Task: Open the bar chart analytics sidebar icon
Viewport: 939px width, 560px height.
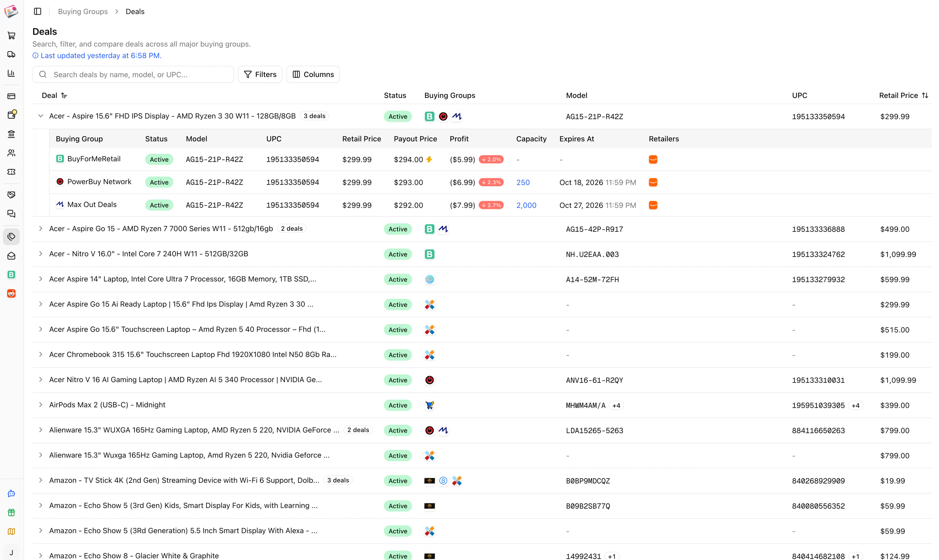Action: 11,73
